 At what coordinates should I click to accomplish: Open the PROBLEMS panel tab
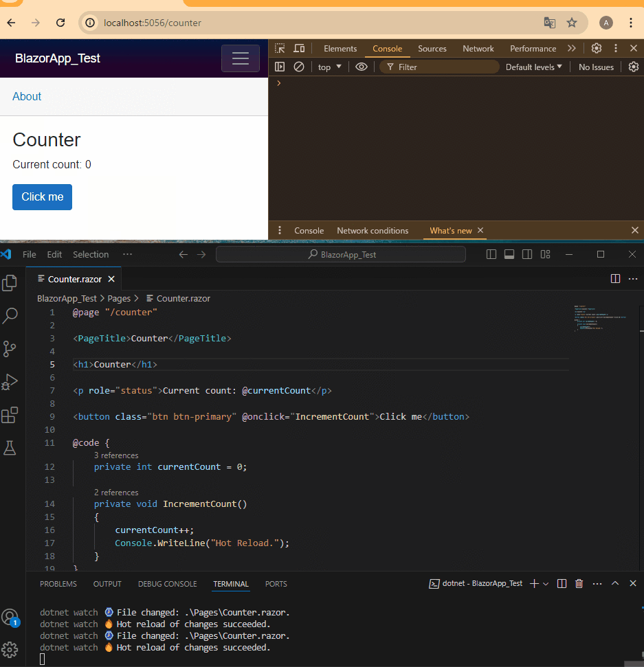click(58, 584)
